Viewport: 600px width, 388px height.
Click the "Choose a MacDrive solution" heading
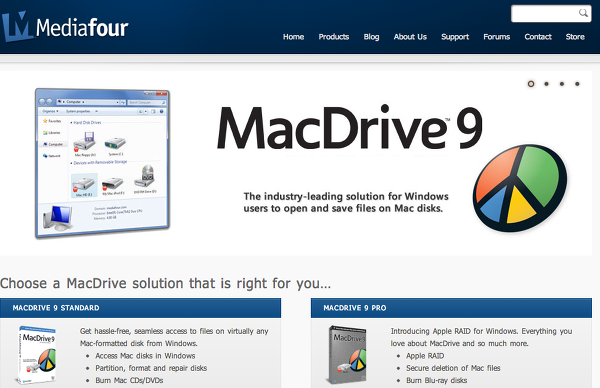(x=165, y=284)
